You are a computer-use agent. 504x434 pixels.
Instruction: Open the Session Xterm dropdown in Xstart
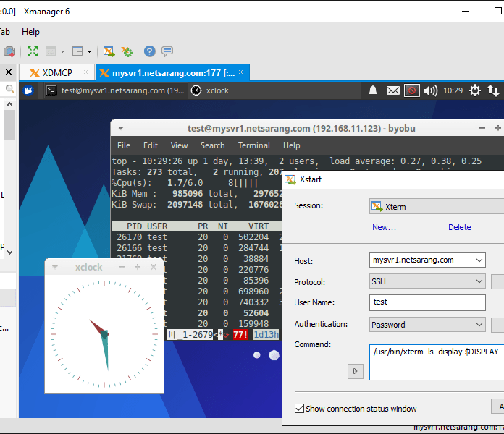[x=437, y=206]
